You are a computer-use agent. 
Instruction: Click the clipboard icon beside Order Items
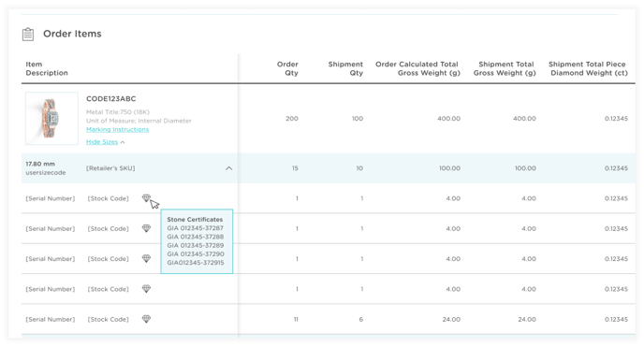point(28,34)
